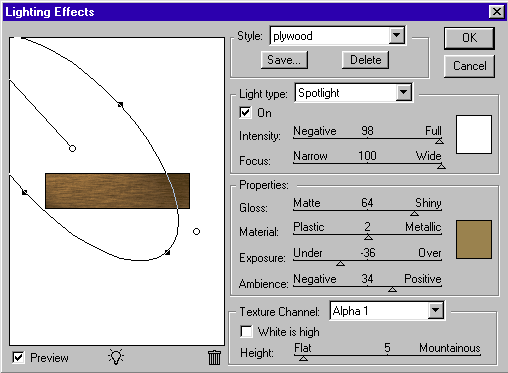Click the Cancel button

(469, 66)
